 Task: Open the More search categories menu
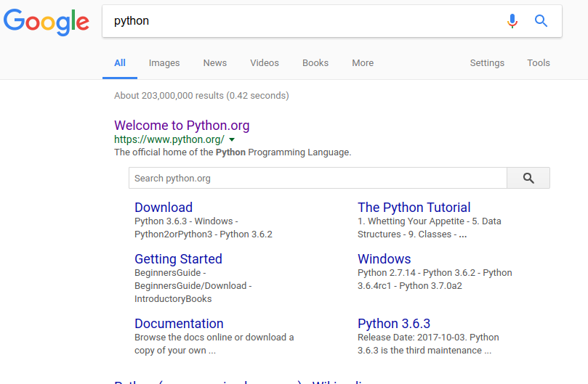363,63
